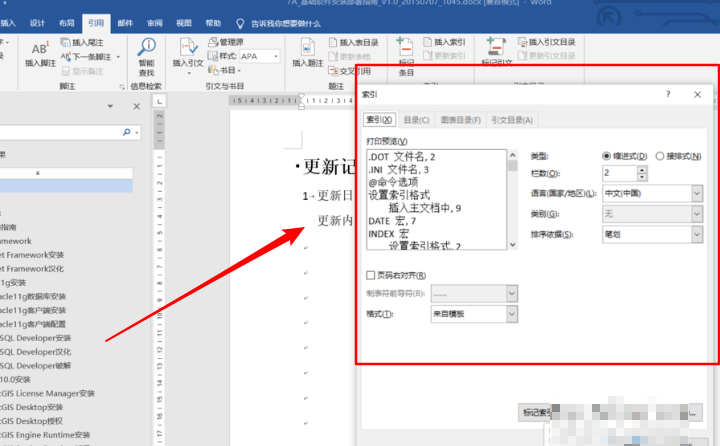The height and width of the screenshot is (446, 720).
Task: Expand the Next Footnote dropdown arrow
Action: click(x=118, y=57)
